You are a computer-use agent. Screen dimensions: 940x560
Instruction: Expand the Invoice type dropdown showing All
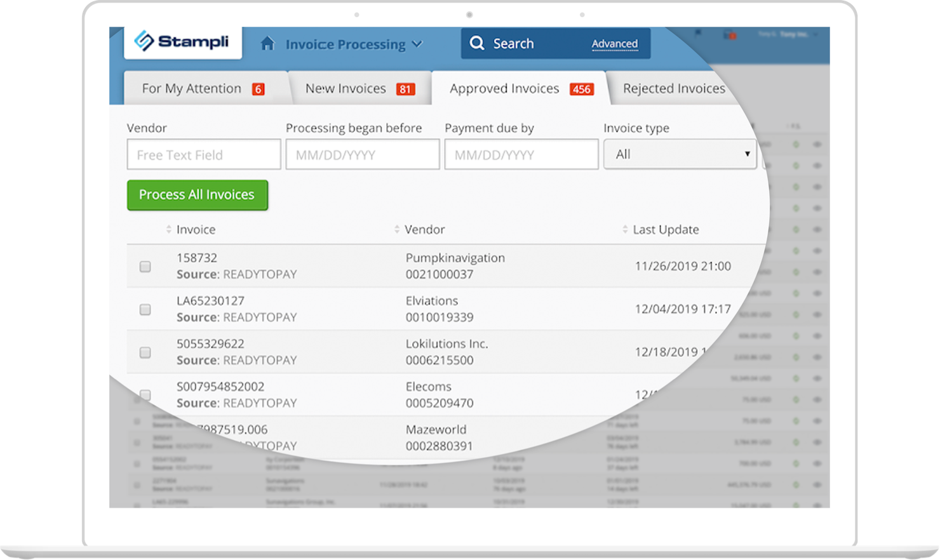coord(680,154)
